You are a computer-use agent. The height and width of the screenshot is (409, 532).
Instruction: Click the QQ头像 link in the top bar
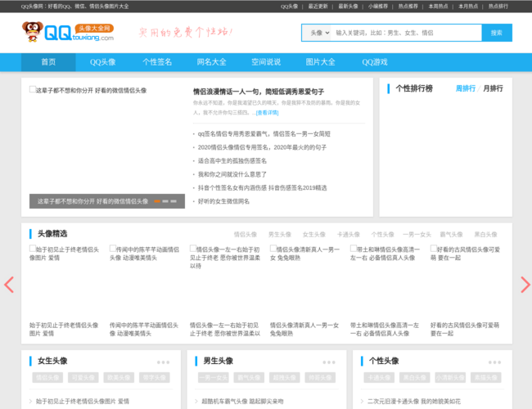[290, 6]
